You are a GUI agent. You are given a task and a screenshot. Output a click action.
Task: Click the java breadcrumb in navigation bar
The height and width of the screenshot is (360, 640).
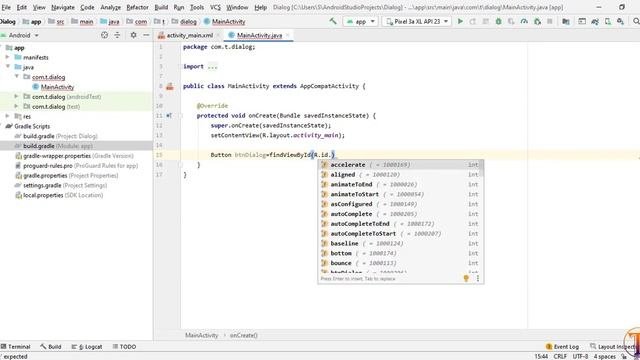(x=109, y=21)
